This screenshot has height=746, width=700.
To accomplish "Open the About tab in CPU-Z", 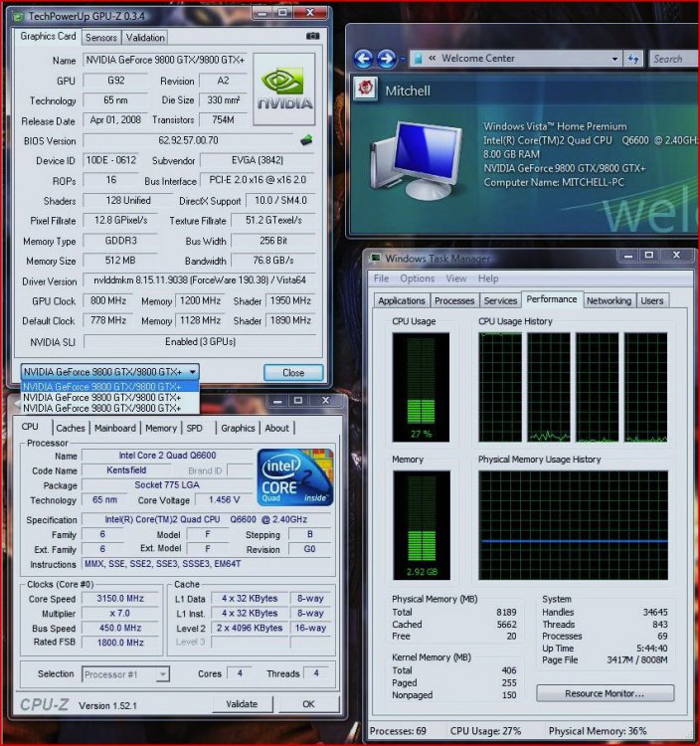I will tap(276, 428).
